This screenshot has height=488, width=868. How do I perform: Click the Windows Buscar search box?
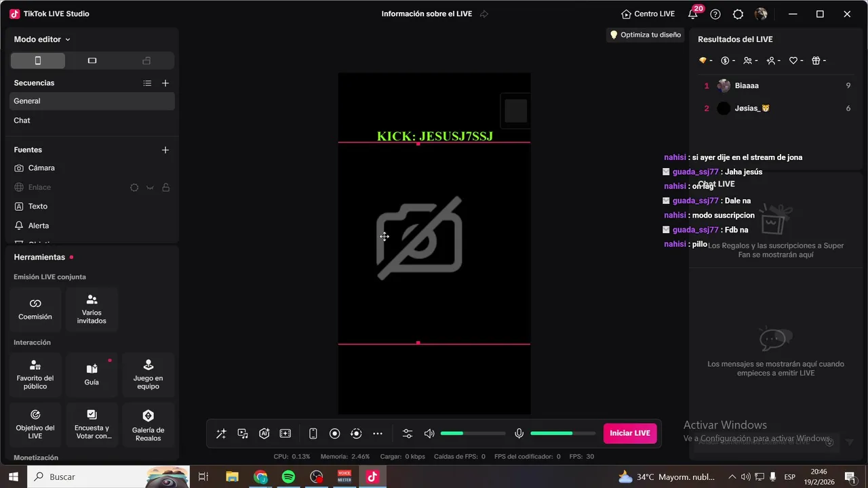[x=108, y=477]
